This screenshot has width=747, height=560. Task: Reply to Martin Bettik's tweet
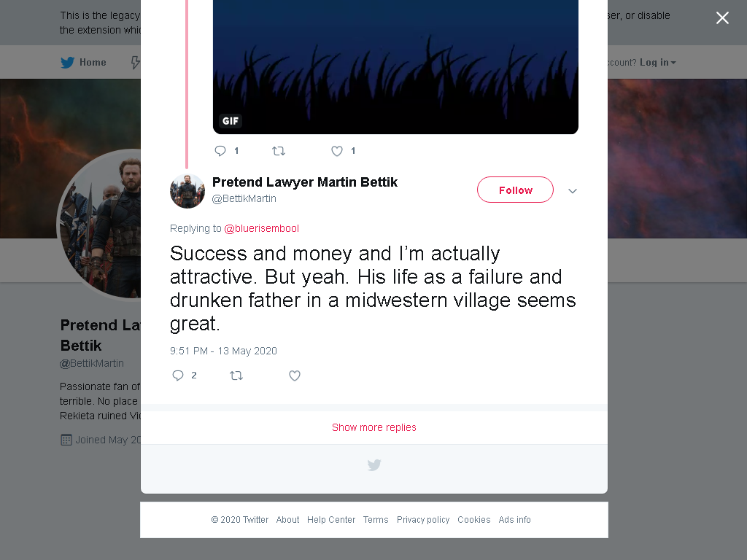click(x=178, y=376)
